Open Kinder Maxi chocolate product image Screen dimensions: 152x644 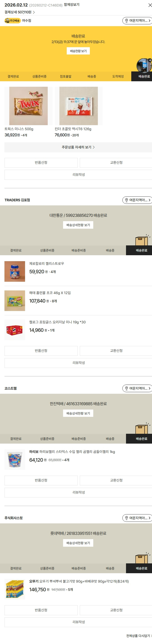point(78,106)
